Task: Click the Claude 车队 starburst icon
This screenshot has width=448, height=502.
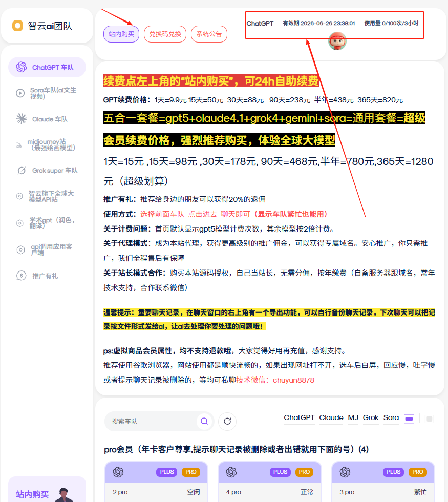Action: [21, 119]
